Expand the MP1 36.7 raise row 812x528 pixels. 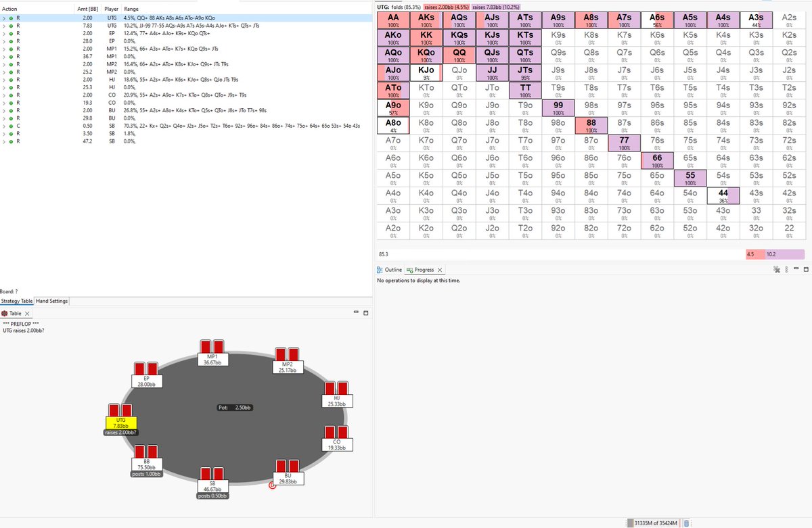(3, 56)
